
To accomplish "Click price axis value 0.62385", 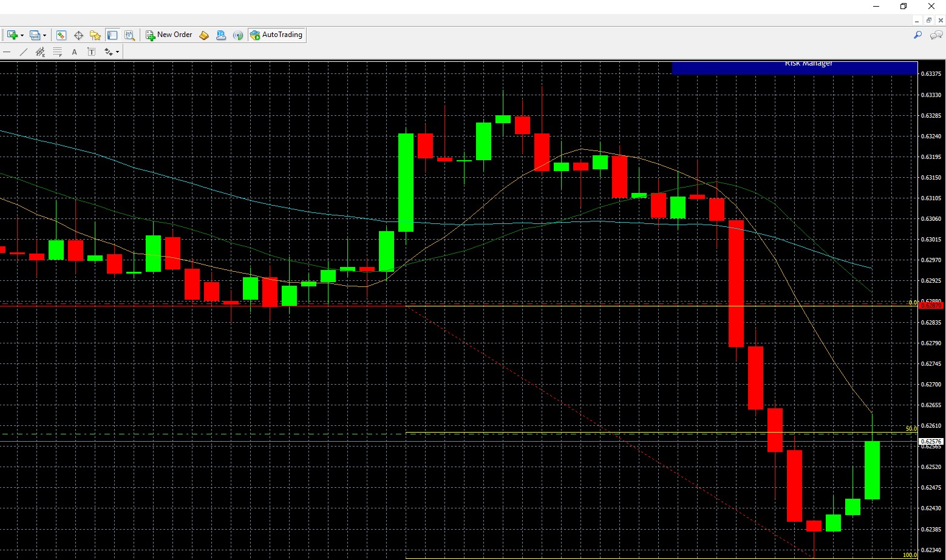I will pos(931,530).
